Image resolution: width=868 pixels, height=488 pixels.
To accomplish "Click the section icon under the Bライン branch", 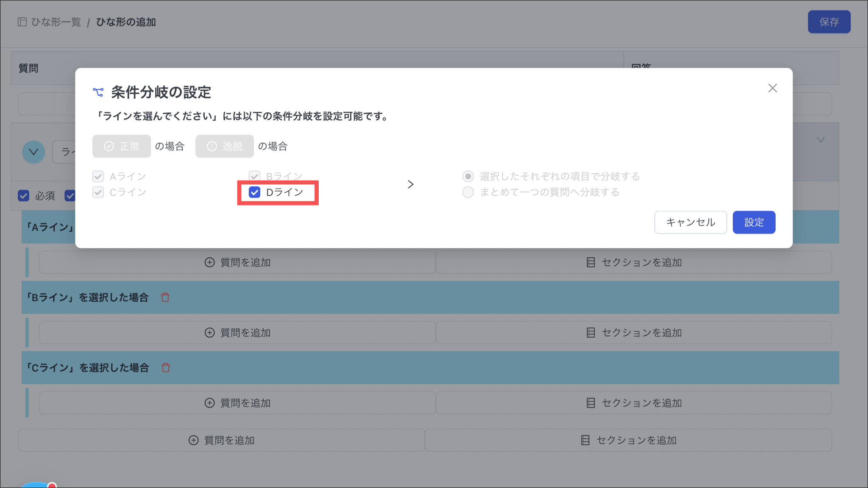I will click(x=591, y=333).
